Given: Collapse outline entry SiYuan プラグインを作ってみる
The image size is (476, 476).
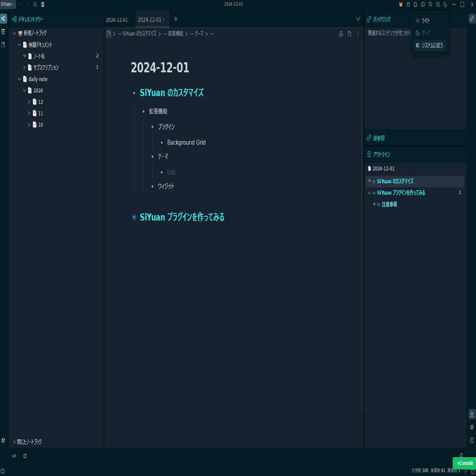Looking at the screenshot, I should tap(369, 193).
